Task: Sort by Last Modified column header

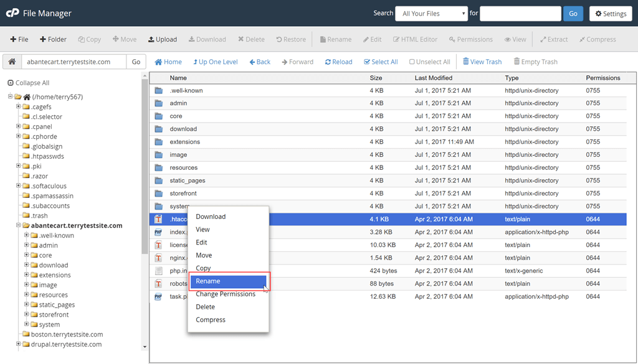Action: [434, 78]
